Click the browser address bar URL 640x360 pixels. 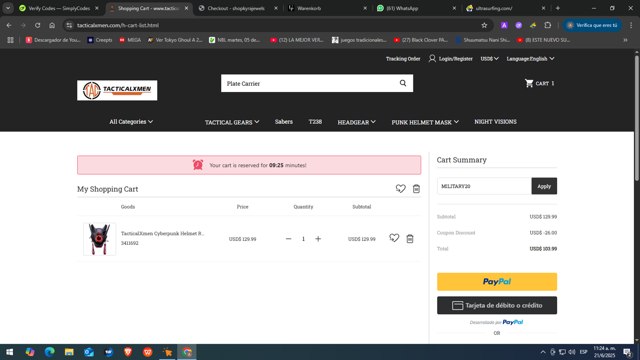point(118,25)
